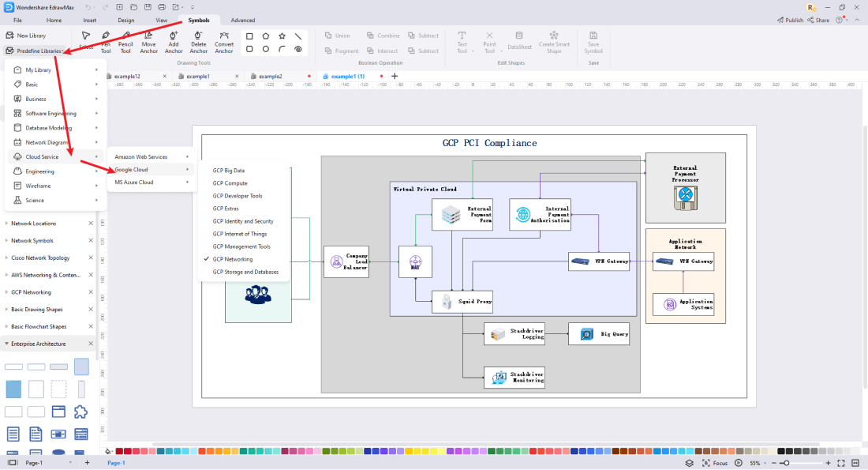The image size is (868, 470).
Task: Open the Predefine Libraries dropdown
Action: (34, 51)
